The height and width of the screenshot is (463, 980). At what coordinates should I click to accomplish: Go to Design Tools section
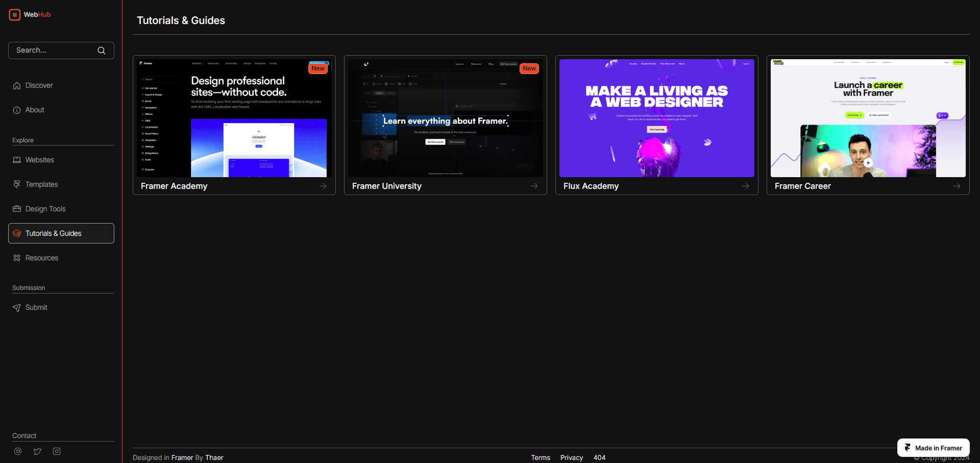pos(61,209)
